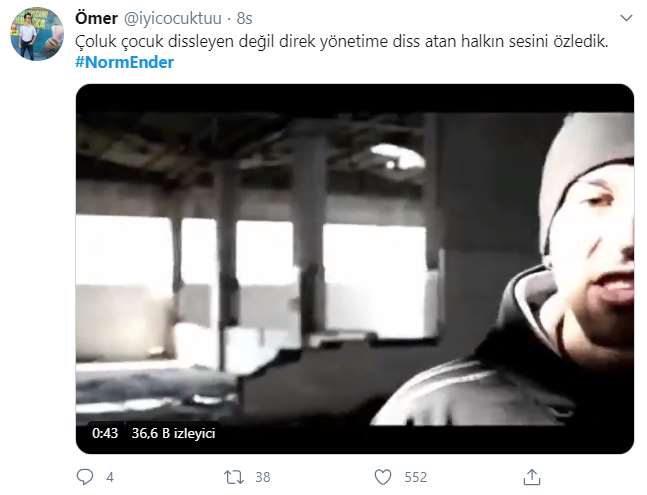Click the 0:43 video duration label

[105, 433]
